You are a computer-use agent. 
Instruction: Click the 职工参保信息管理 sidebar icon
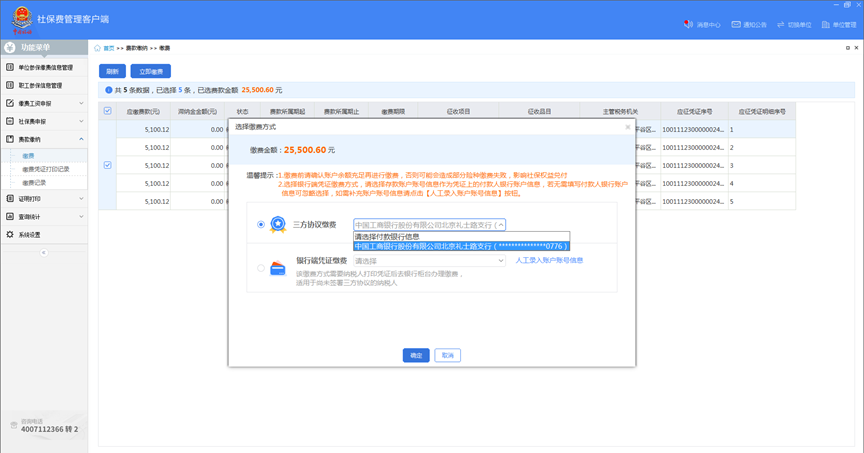click(x=10, y=85)
